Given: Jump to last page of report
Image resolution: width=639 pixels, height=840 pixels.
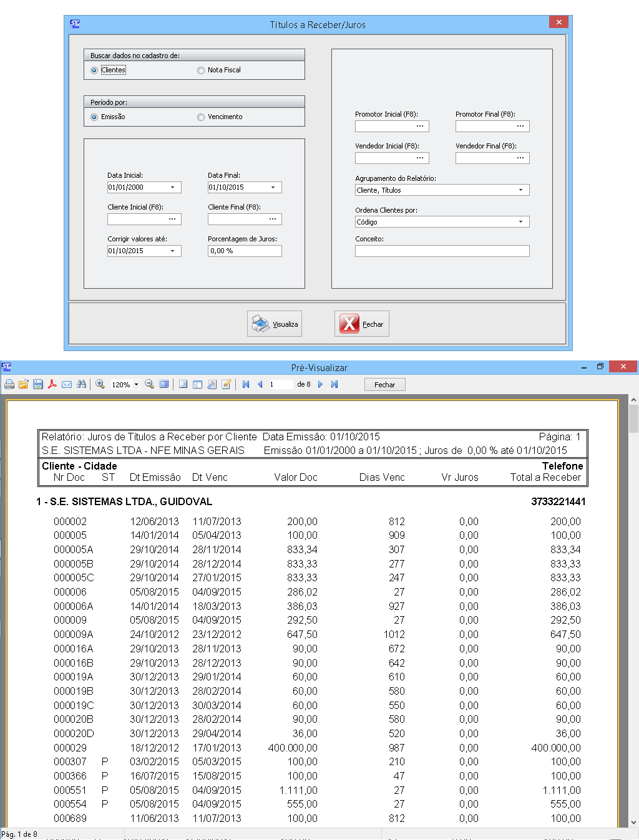Looking at the screenshot, I should pos(334,385).
